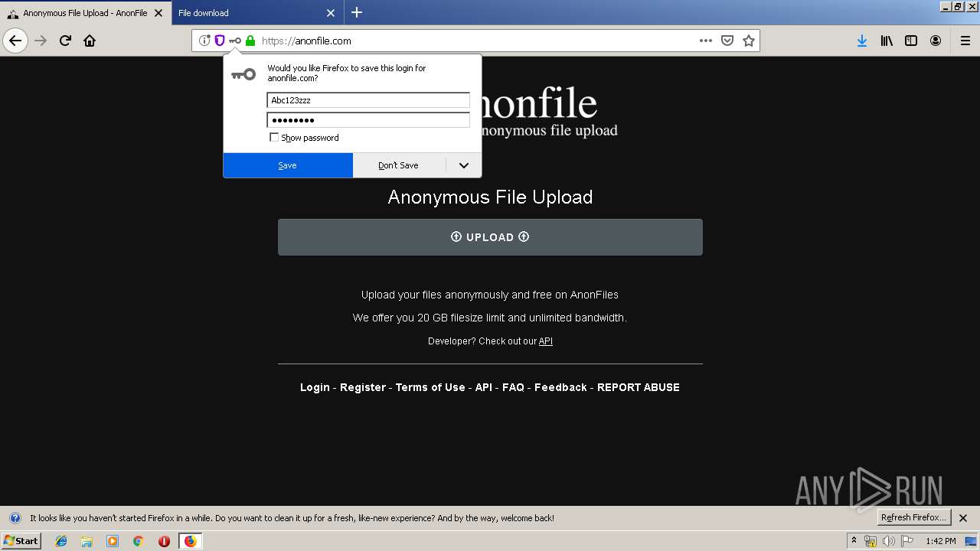The height and width of the screenshot is (551, 980).
Task: Click REPORT ABUSE link
Action: tap(639, 387)
